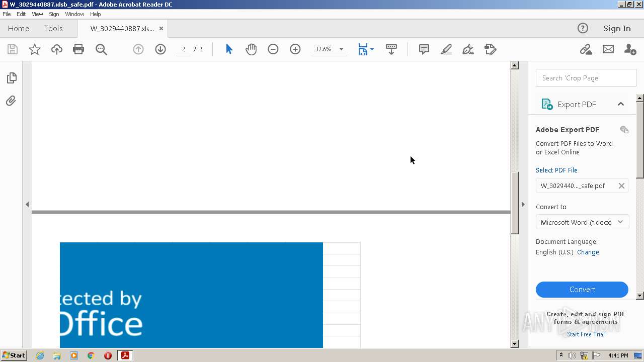
Task: Share a link to the file
Action: click(586, 49)
